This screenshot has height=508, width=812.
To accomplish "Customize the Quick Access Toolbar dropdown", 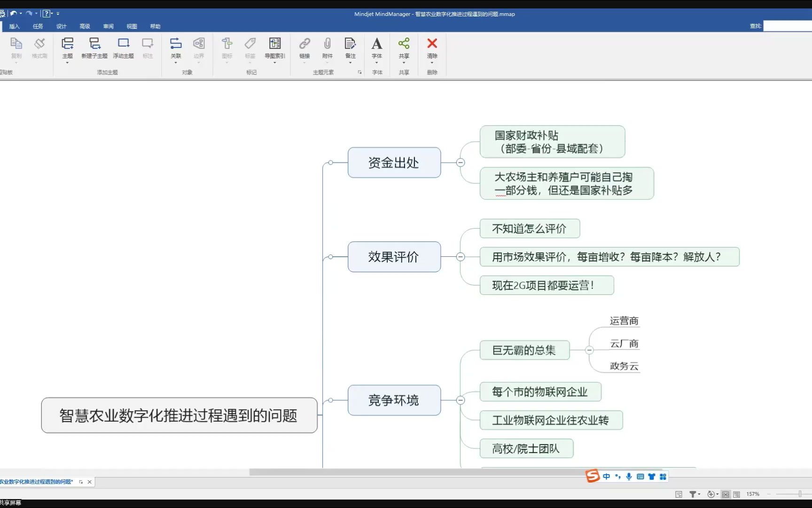I will (x=58, y=14).
